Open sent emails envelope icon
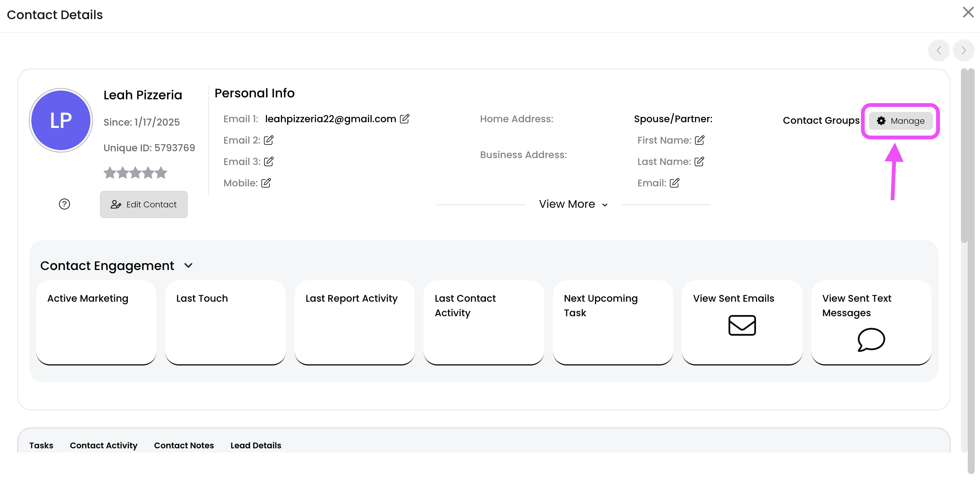Image resolution: width=980 pixels, height=485 pixels. point(742,325)
